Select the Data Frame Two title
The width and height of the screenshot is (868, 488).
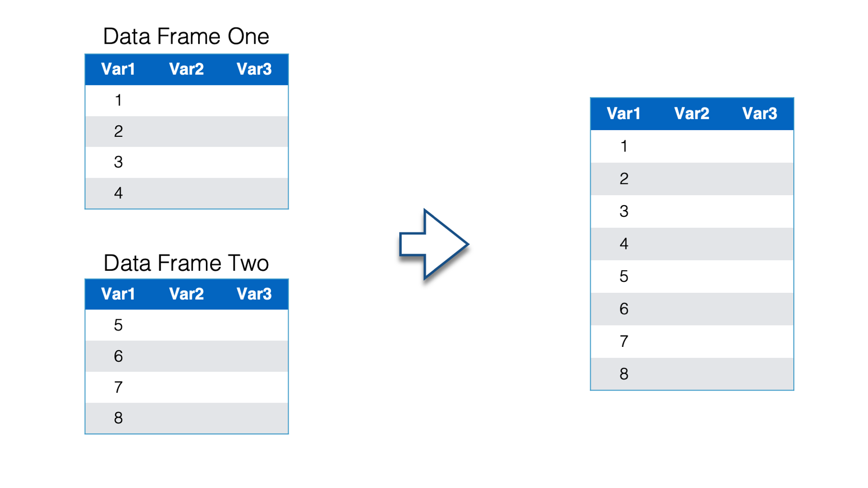186,263
